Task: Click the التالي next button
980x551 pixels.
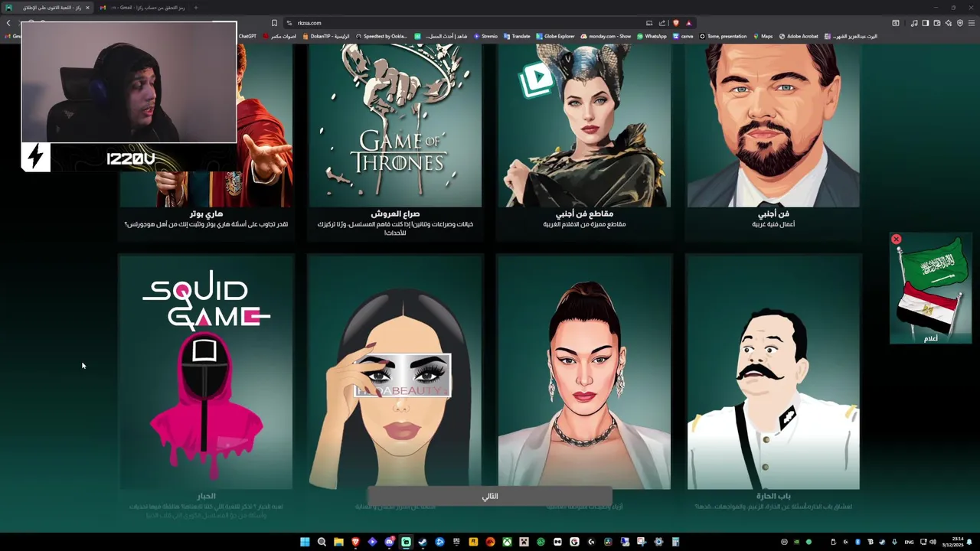Action: point(490,496)
